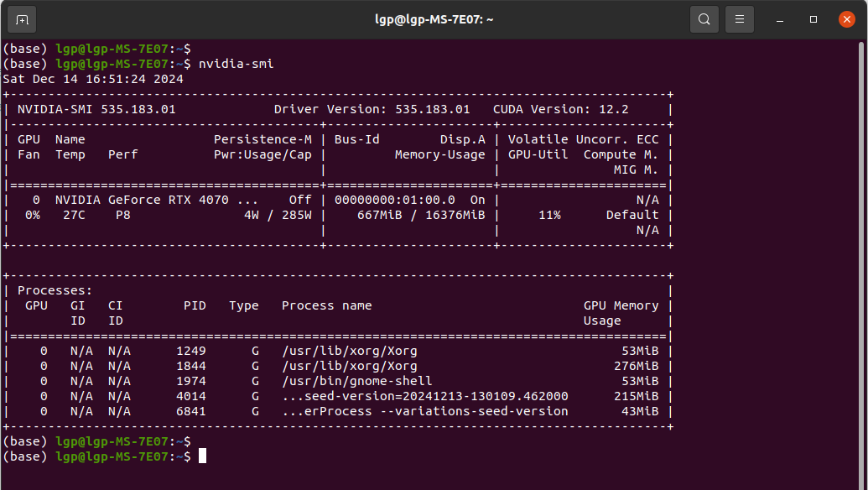Viewport: 868px width, 490px height.
Task: Click the search icon in the title bar
Action: point(704,20)
